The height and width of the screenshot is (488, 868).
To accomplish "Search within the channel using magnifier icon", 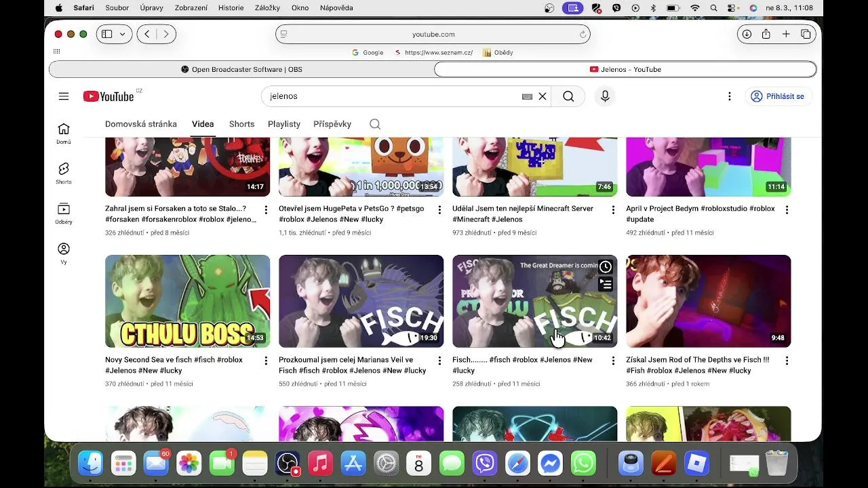I will (375, 124).
